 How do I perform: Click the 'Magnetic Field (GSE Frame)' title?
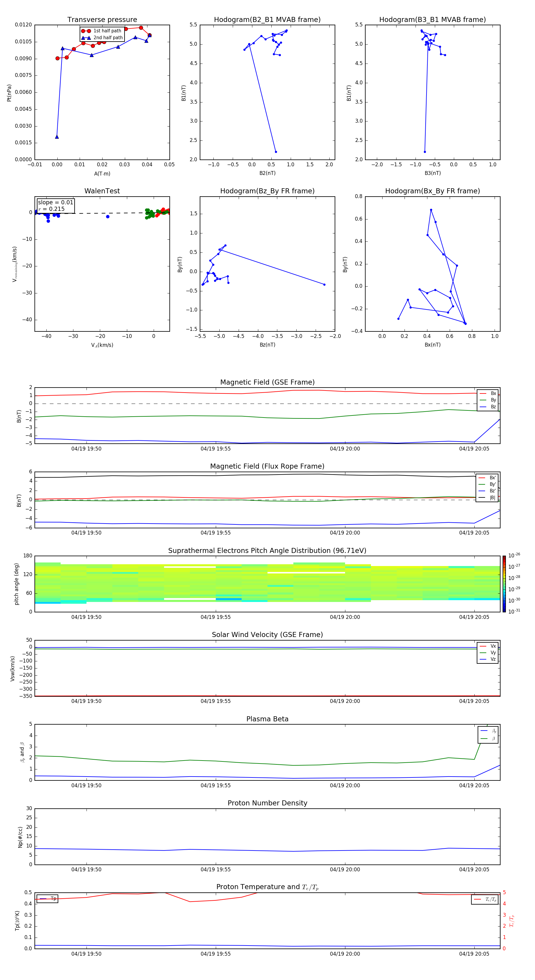coord(267,382)
